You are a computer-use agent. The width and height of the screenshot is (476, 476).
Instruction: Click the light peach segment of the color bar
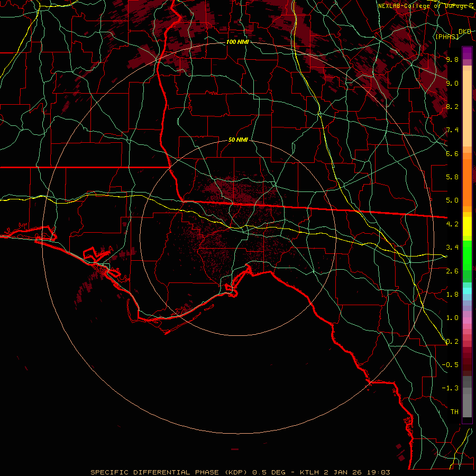pyautogui.click(x=467, y=108)
